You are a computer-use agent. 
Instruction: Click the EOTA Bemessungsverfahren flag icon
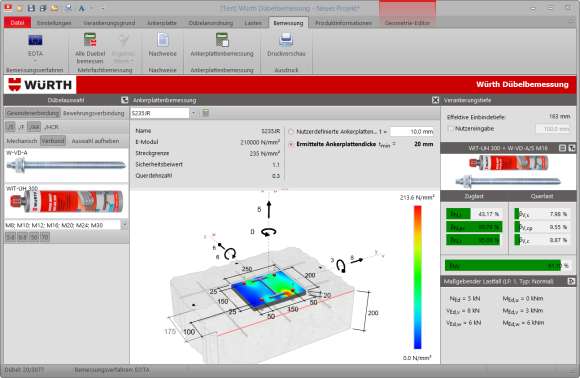(x=35, y=40)
